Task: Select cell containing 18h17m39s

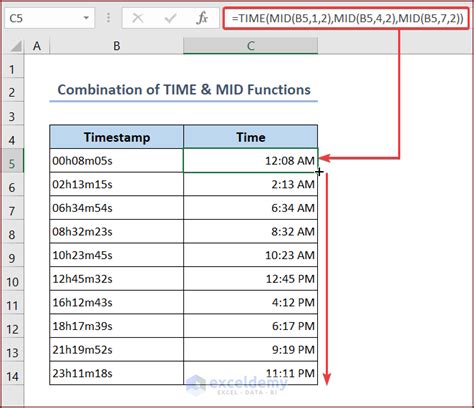Action: coord(117,326)
